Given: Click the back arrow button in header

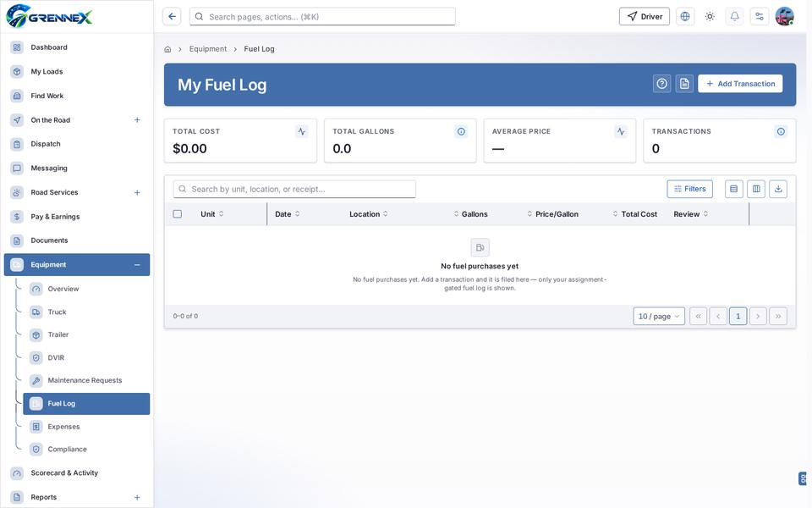Looking at the screenshot, I should [x=172, y=17].
